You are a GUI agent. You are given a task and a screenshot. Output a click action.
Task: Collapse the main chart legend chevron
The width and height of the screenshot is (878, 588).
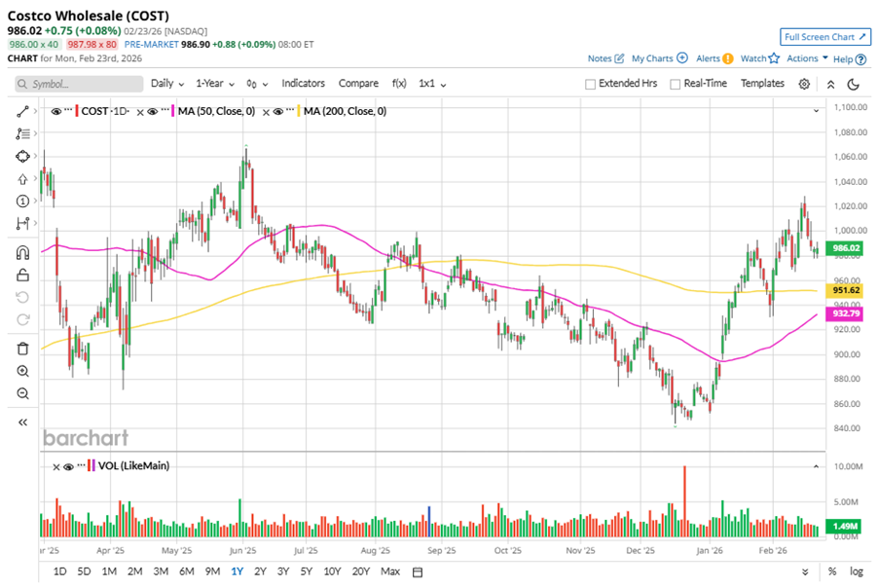tap(817, 111)
